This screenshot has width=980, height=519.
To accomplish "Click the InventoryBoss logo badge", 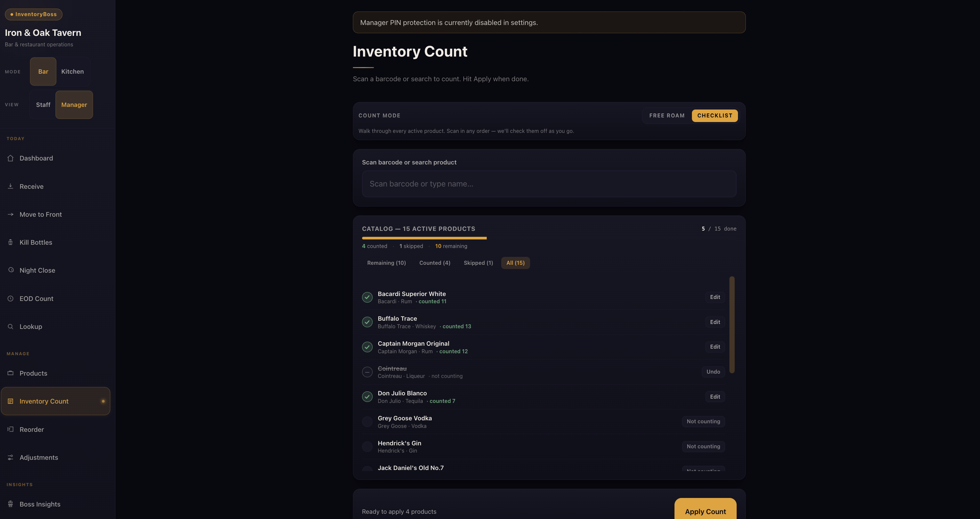I will 34,14.
